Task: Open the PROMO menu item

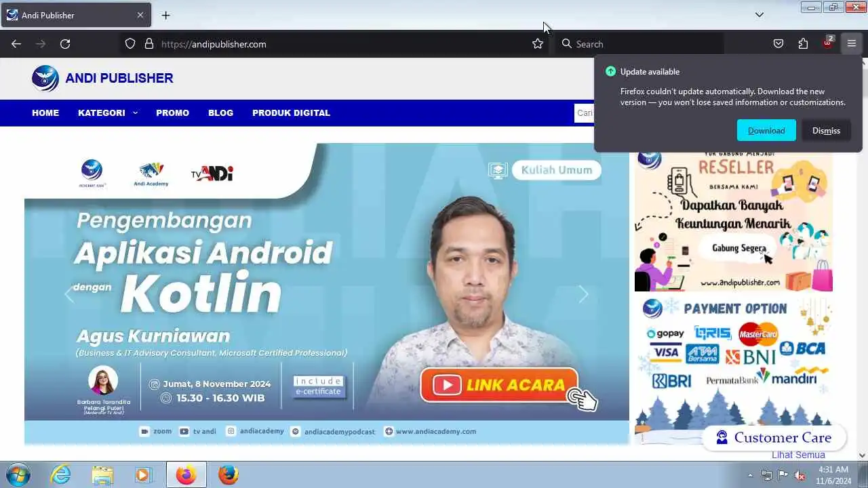Action: (172, 113)
